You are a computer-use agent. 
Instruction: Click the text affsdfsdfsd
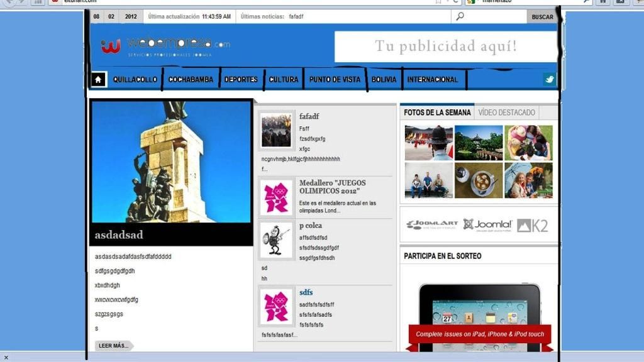click(x=313, y=238)
